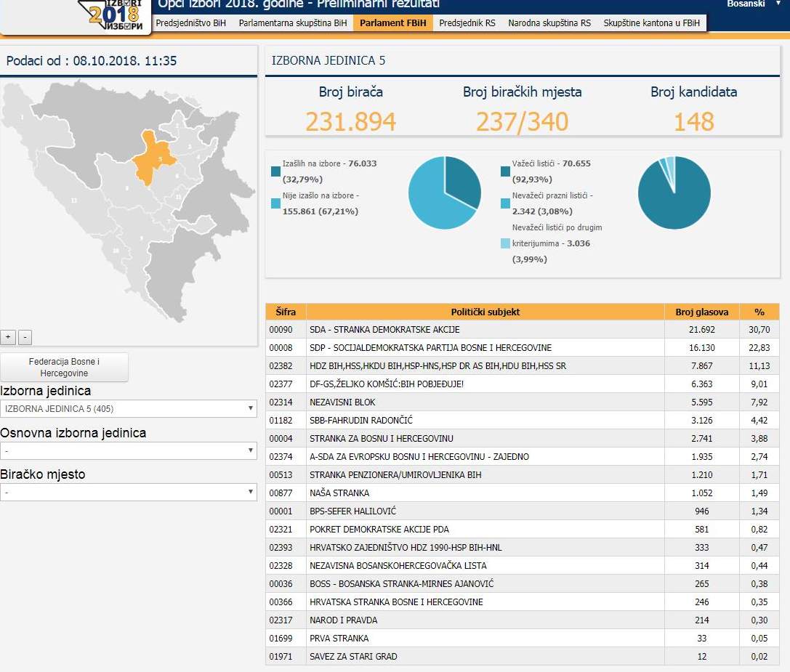Expand the Biračko mjesto dropdown
Image resolution: width=790 pixels, height=672 pixels.
point(128,493)
